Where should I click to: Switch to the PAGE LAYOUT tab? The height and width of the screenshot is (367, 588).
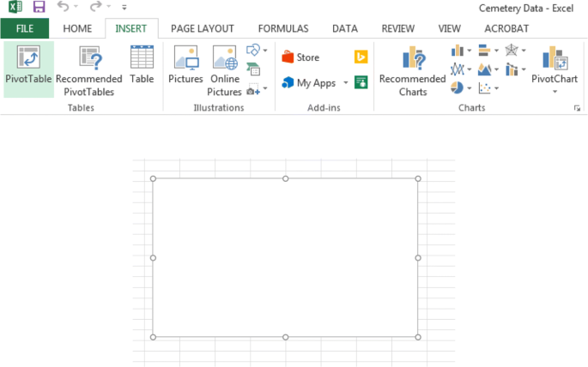pyautogui.click(x=202, y=28)
